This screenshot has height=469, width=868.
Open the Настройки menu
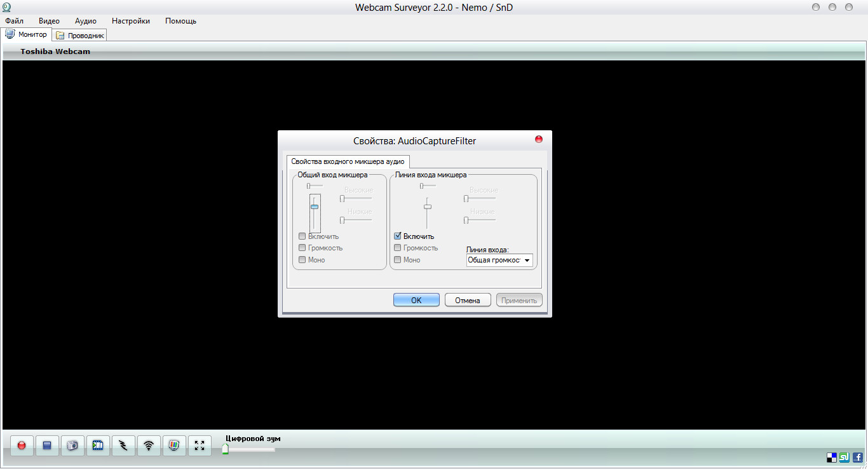[x=131, y=21]
